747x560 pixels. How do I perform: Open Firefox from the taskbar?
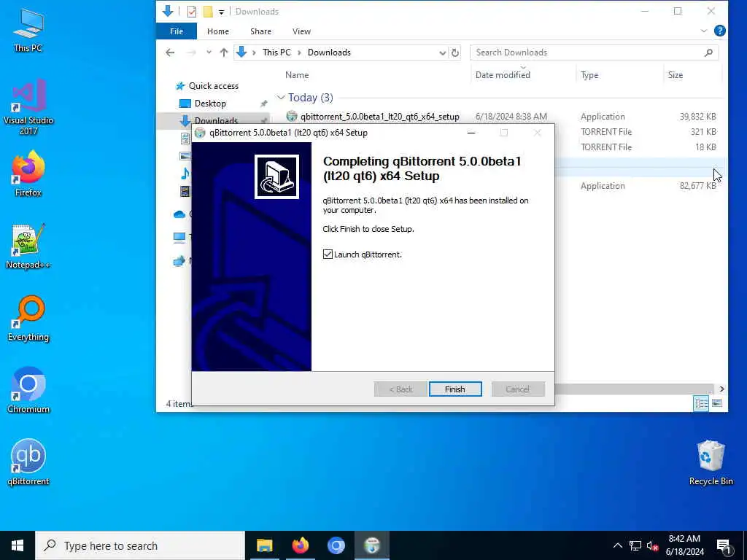tap(300, 545)
